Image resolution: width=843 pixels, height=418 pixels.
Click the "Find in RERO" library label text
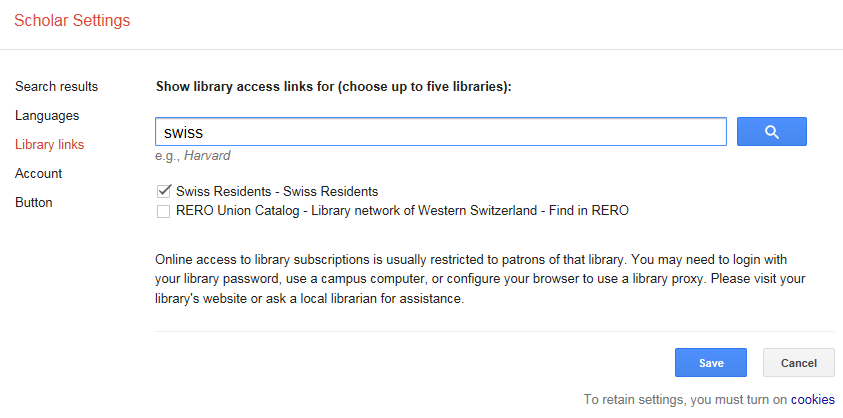pos(588,211)
